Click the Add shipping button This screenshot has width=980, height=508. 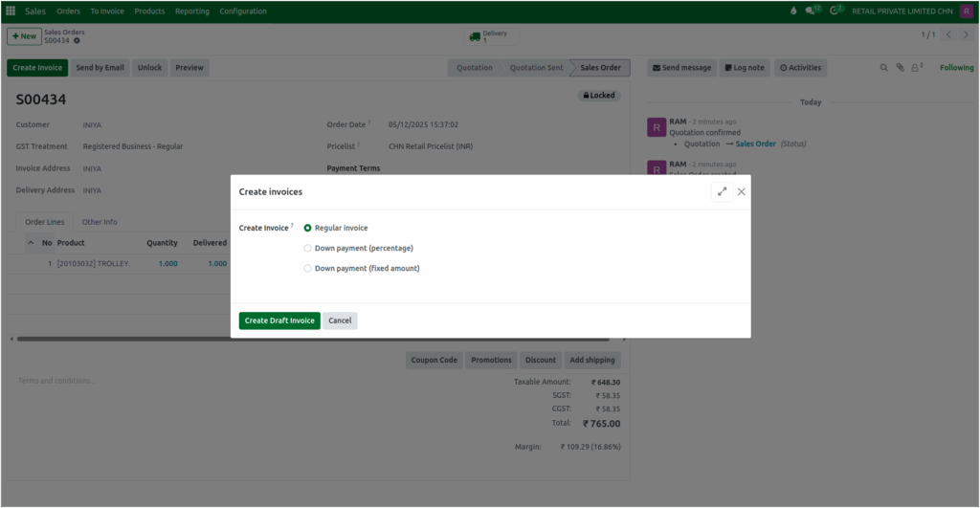tap(591, 360)
